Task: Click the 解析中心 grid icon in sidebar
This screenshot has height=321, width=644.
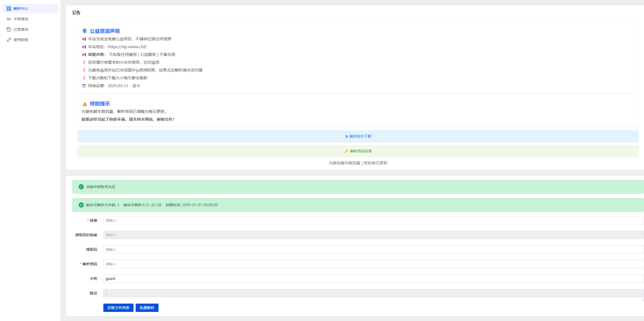Action: tap(9, 9)
